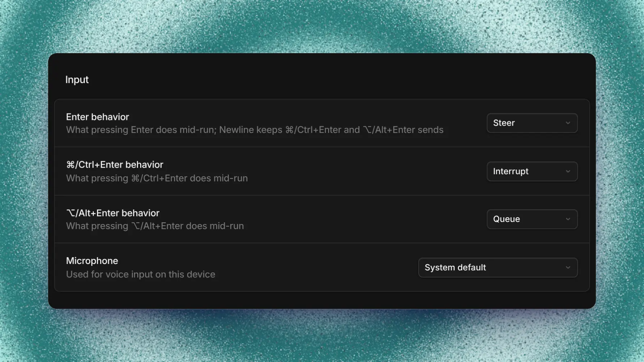This screenshot has height=362, width=644.
Task: Click the description starting "What pressing Enter does mid-run; Newline keeps"
Action: click(255, 130)
